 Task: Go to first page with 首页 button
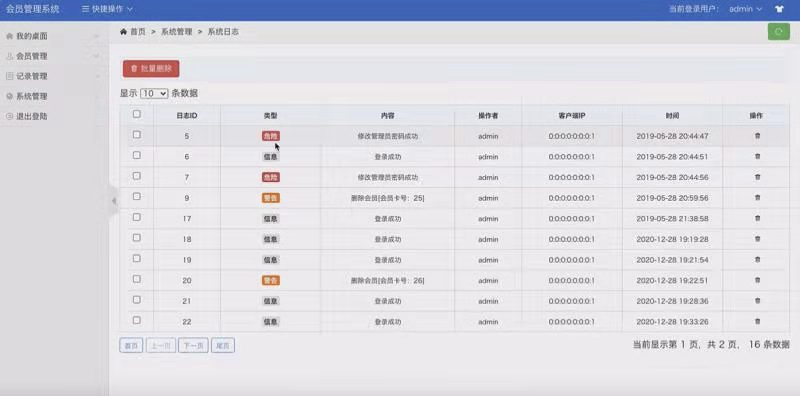pos(132,346)
